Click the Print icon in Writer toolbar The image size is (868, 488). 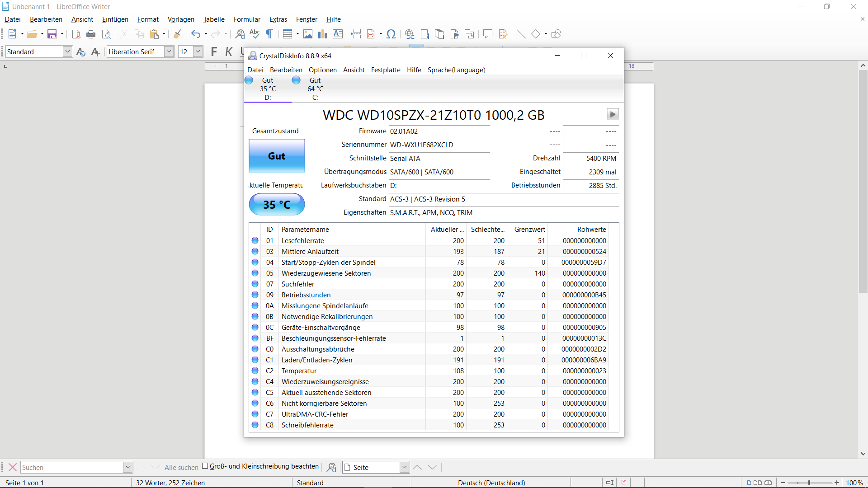pyautogui.click(x=91, y=34)
